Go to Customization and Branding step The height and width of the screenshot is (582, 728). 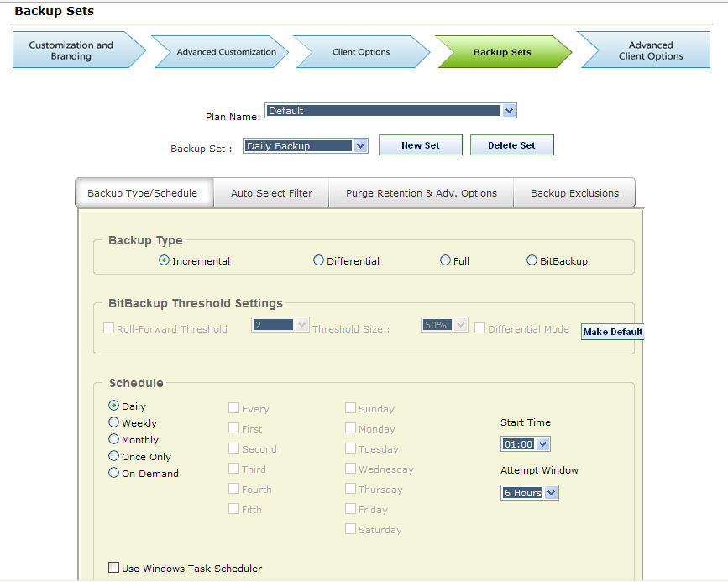[71, 51]
